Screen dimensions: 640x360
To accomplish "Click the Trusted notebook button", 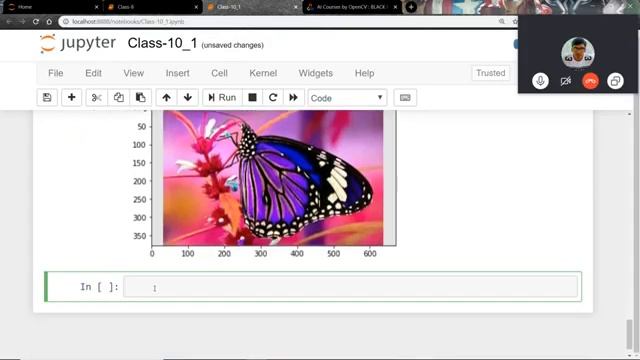I will [491, 73].
